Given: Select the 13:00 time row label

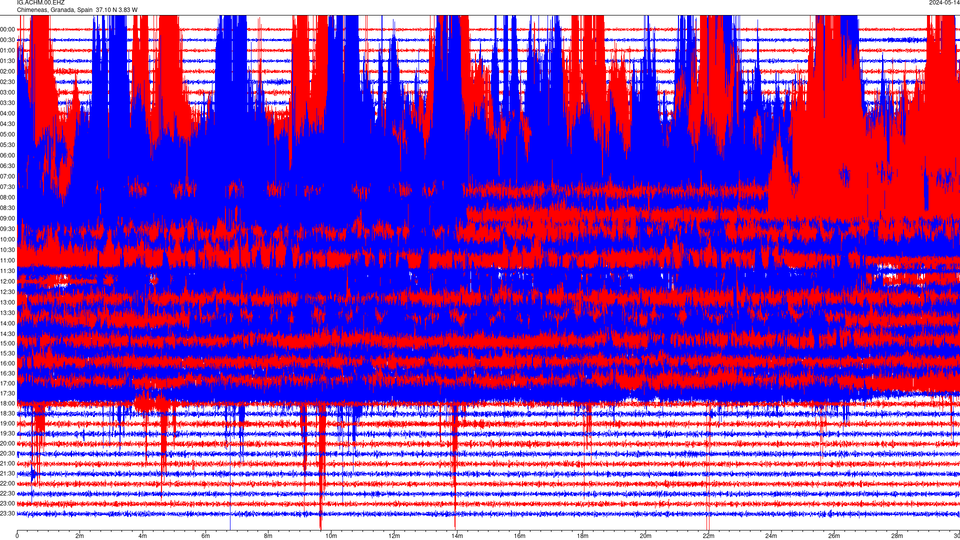Looking at the screenshot, I should click(x=7, y=302).
